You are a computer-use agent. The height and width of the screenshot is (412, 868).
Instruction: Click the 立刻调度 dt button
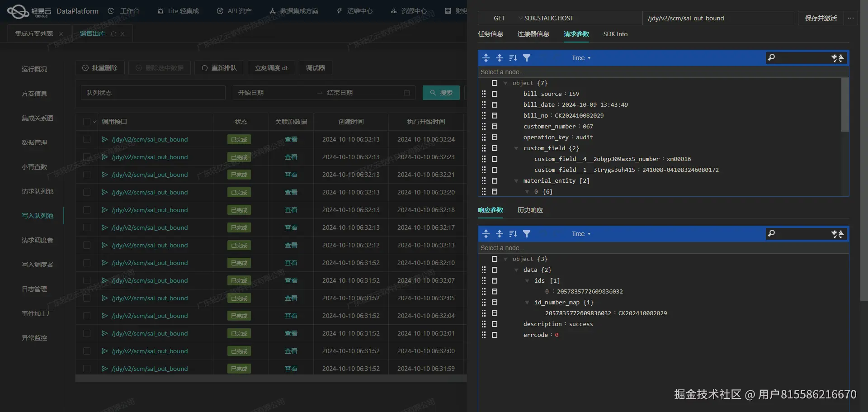pos(271,68)
